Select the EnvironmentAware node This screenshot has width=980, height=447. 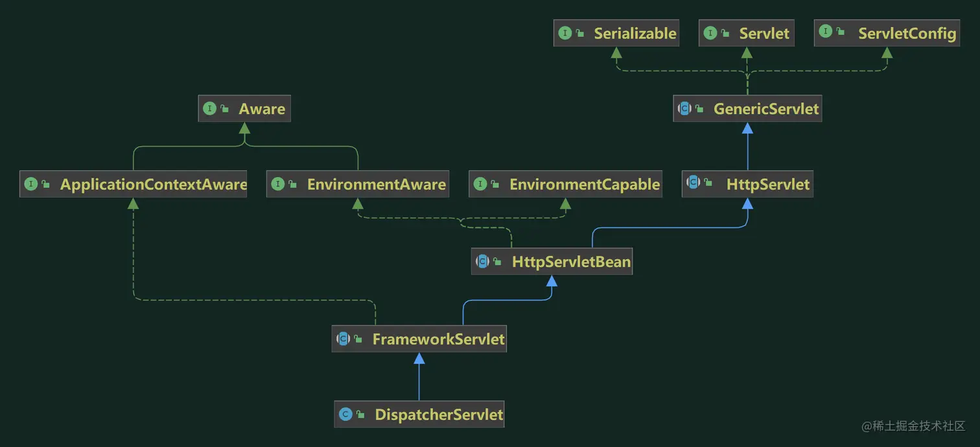(357, 184)
